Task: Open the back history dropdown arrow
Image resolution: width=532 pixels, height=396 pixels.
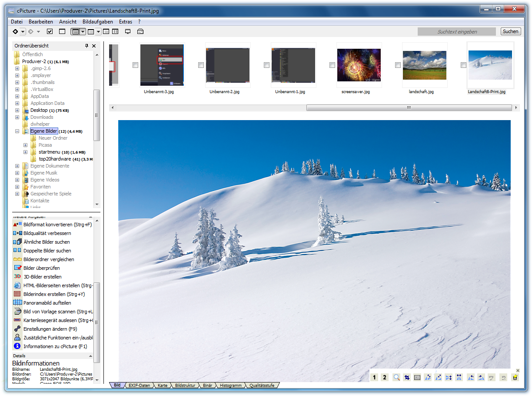Action: 23,31
